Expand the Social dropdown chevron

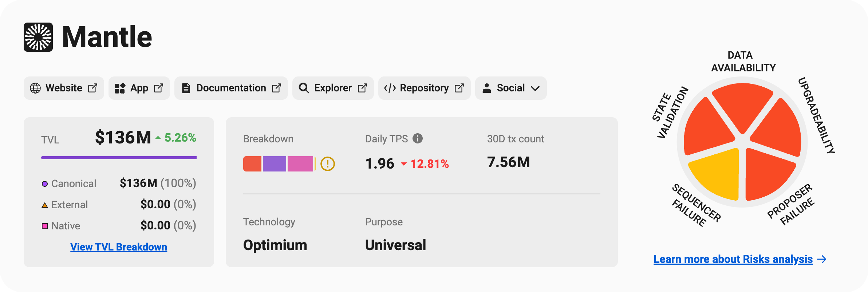click(x=535, y=88)
